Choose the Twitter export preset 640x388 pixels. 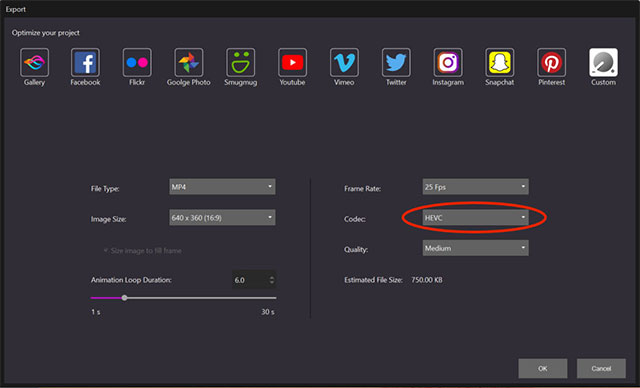point(396,62)
